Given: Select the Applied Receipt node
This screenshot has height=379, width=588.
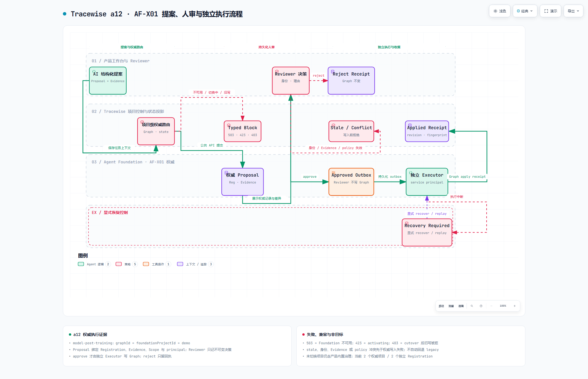Looking at the screenshot, I should point(427,131).
